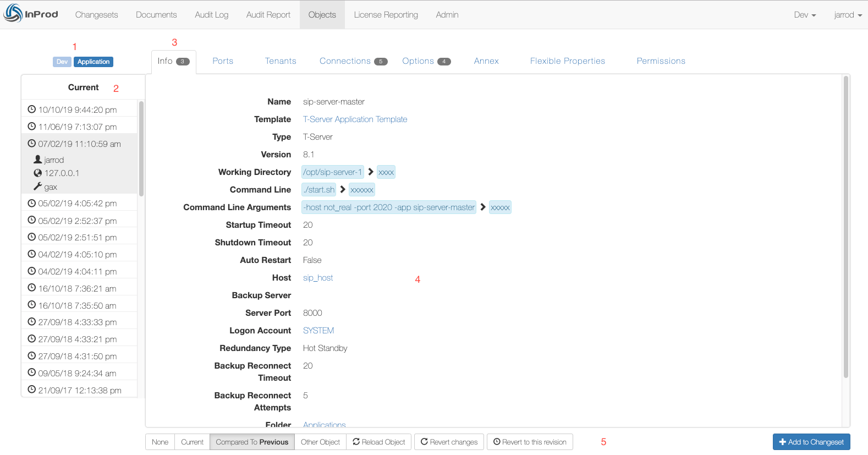Select revision 07/02/19 11:10:59 am

(x=79, y=144)
